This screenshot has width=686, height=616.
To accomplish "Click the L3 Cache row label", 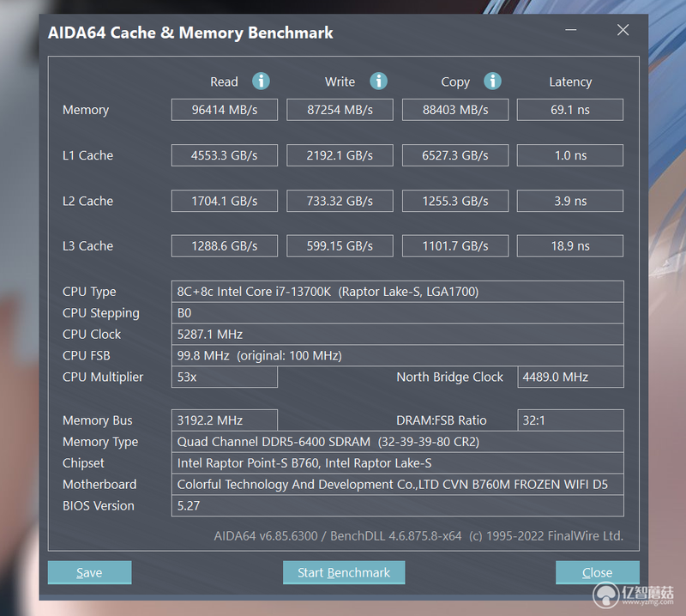I will point(88,246).
